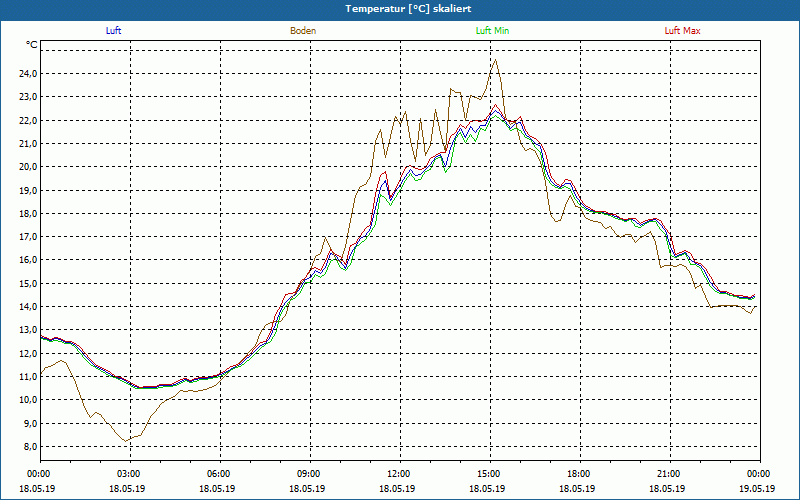Click the 12:00 time axis label
This screenshot has height=500, width=800.
(399, 474)
